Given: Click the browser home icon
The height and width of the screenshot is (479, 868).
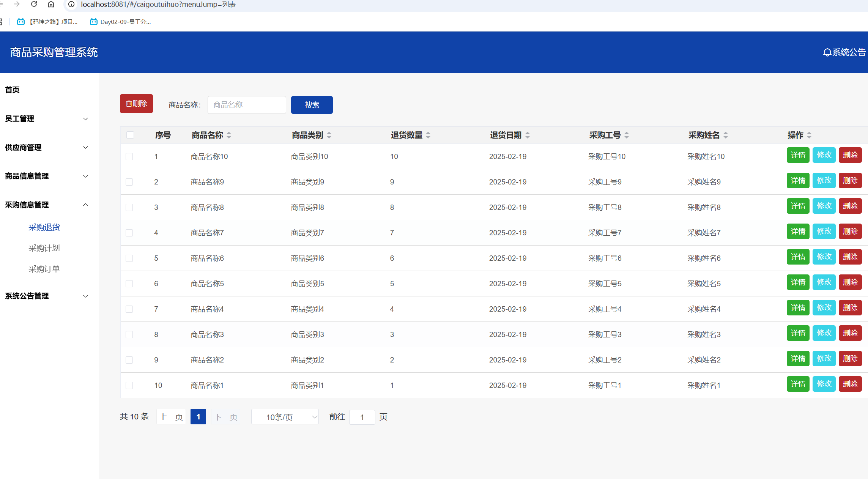Looking at the screenshot, I should tap(51, 4).
